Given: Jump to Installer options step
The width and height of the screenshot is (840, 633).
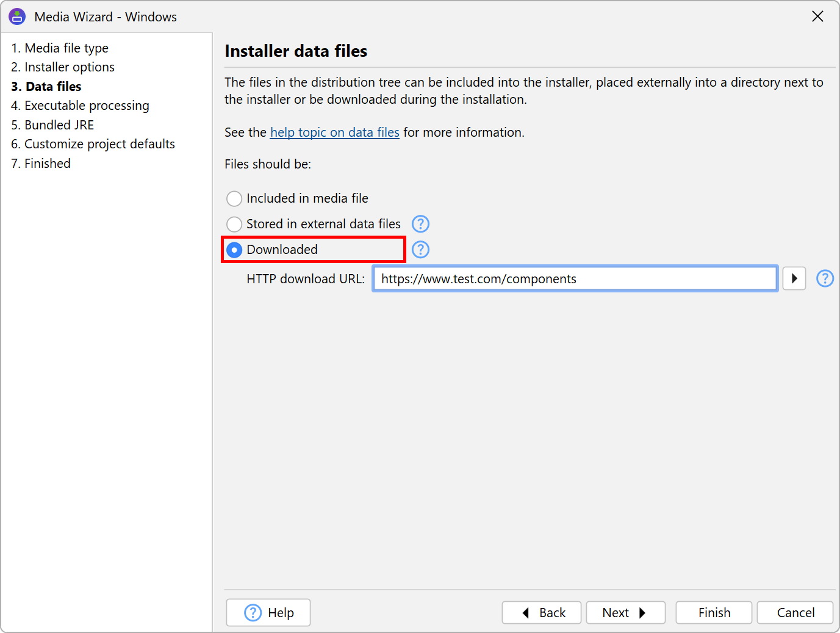Looking at the screenshot, I should [x=63, y=67].
